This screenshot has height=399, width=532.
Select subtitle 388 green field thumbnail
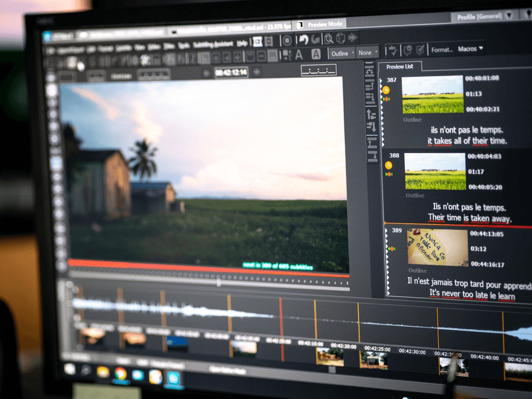coord(435,172)
